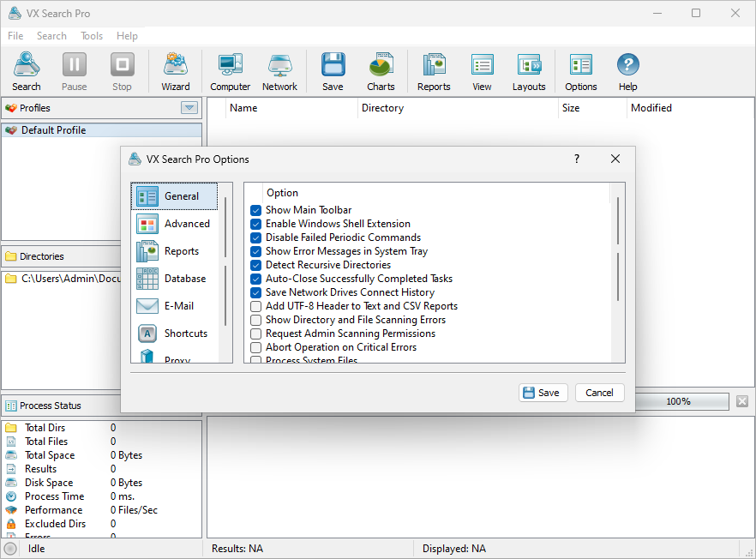This screenshot has width=756, height=559.
Task: Open the Profiles panel dropdown arrow
Action: click(189, 107)
